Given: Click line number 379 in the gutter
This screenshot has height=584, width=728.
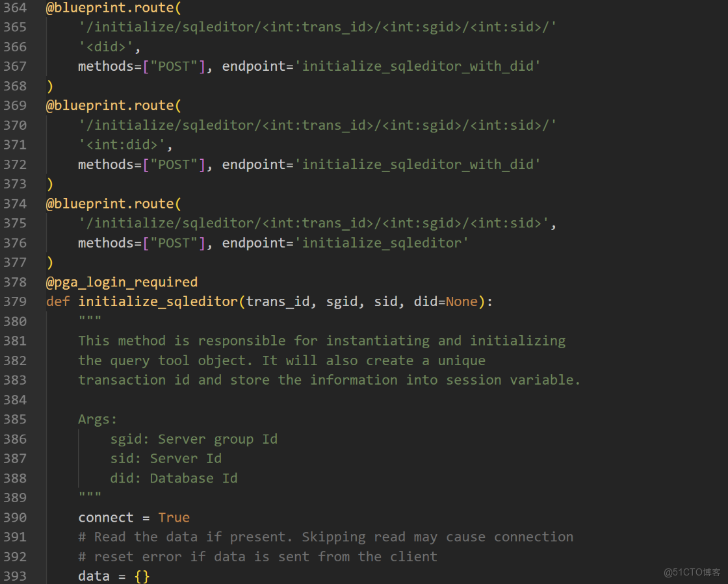Looking at the screenshot, I should point(16,301).
